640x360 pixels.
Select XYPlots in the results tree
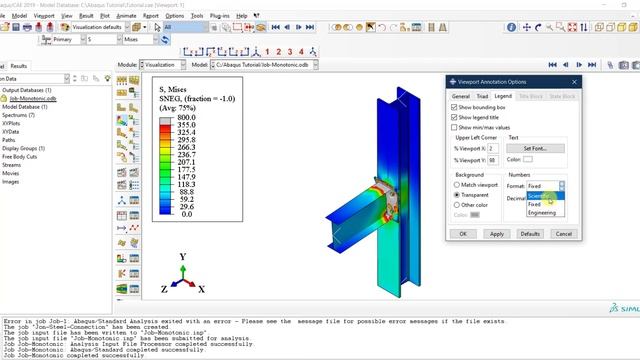point(11,123)
